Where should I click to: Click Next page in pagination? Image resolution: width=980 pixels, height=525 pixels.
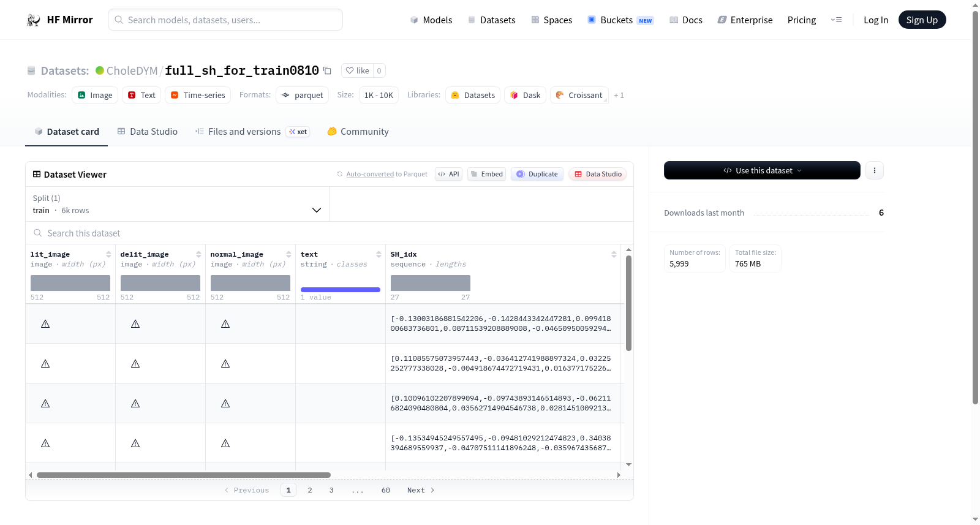(x=421, y=490)
